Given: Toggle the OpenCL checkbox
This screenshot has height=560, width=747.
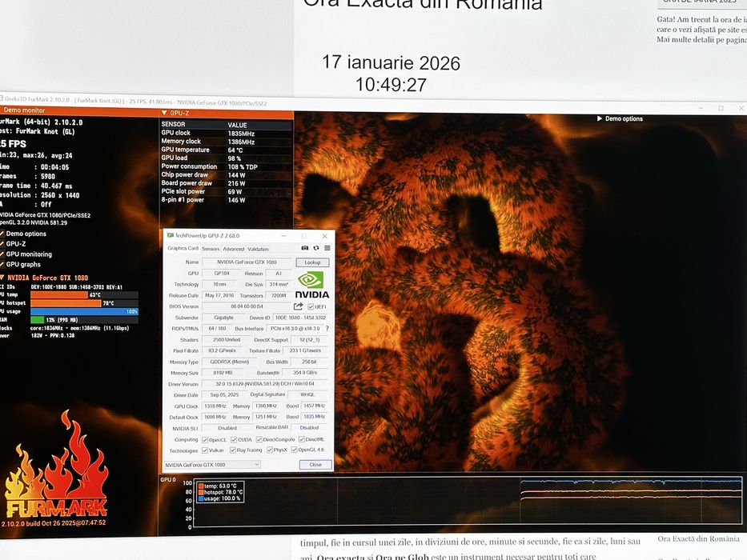Looking at the screenshot, I should pyautogui.click(x=205, y=439).
